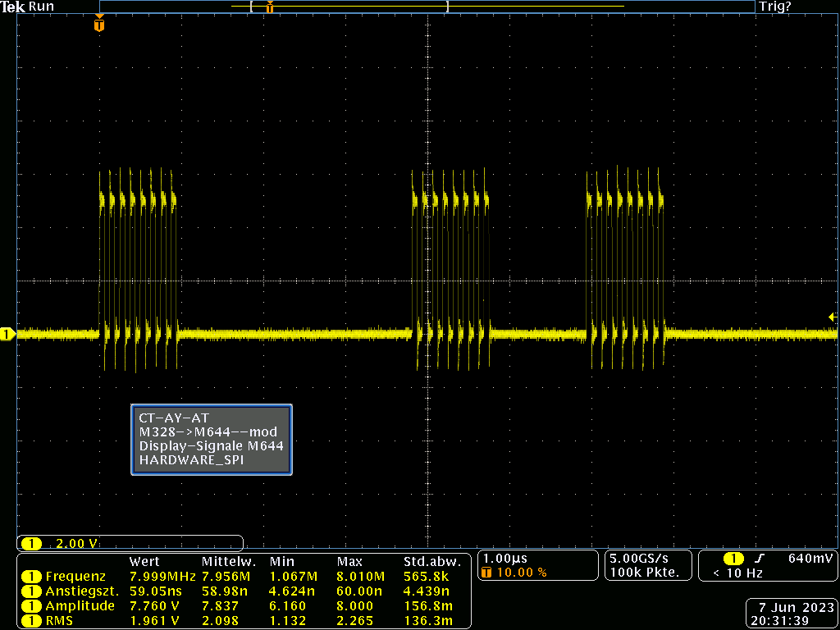Click the trigger source channel 1 badge
This screenshot has height=630, width=840.
[x=733, y=558]
